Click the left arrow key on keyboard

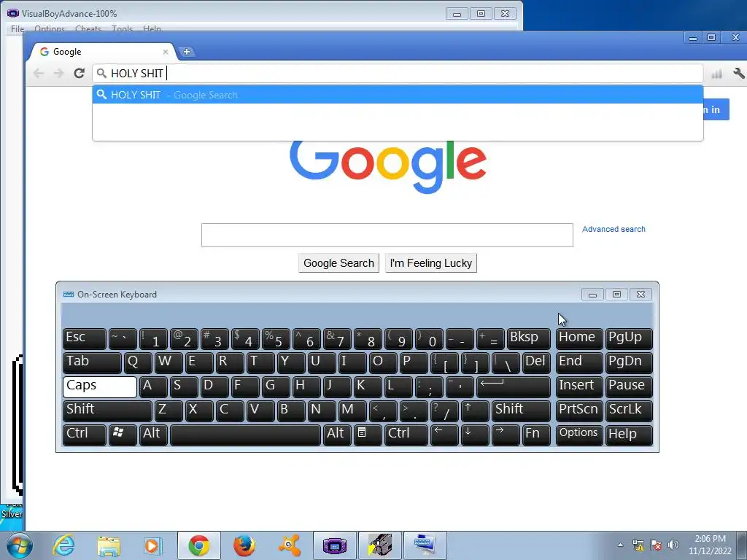click(444, 435)
